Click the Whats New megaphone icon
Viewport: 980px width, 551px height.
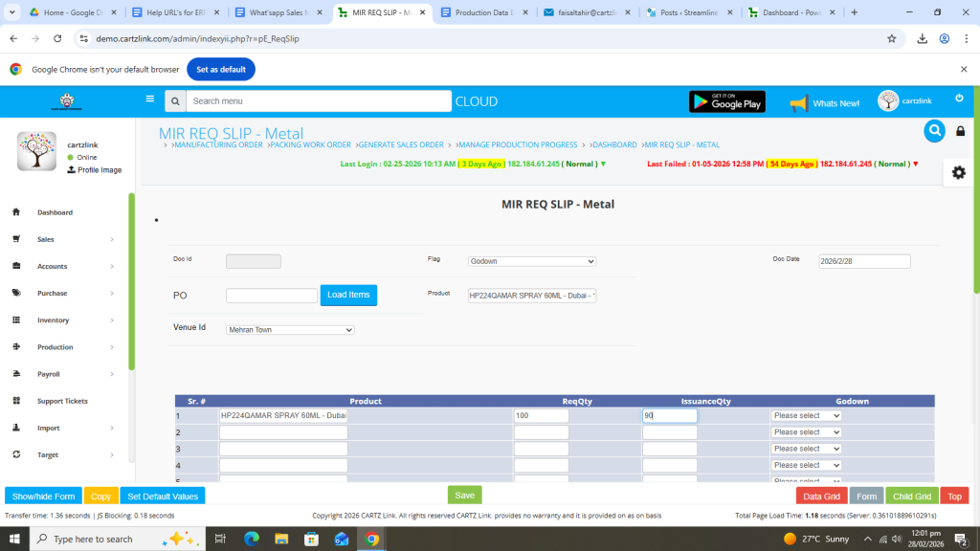tap(798, 102)
